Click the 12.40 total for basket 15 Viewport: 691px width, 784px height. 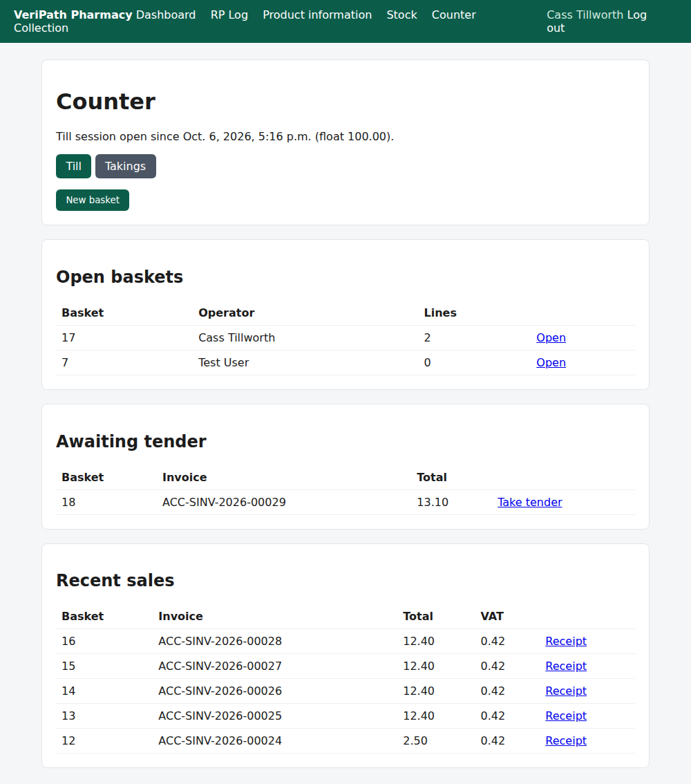pyautogui.click(x=419, y=666)
